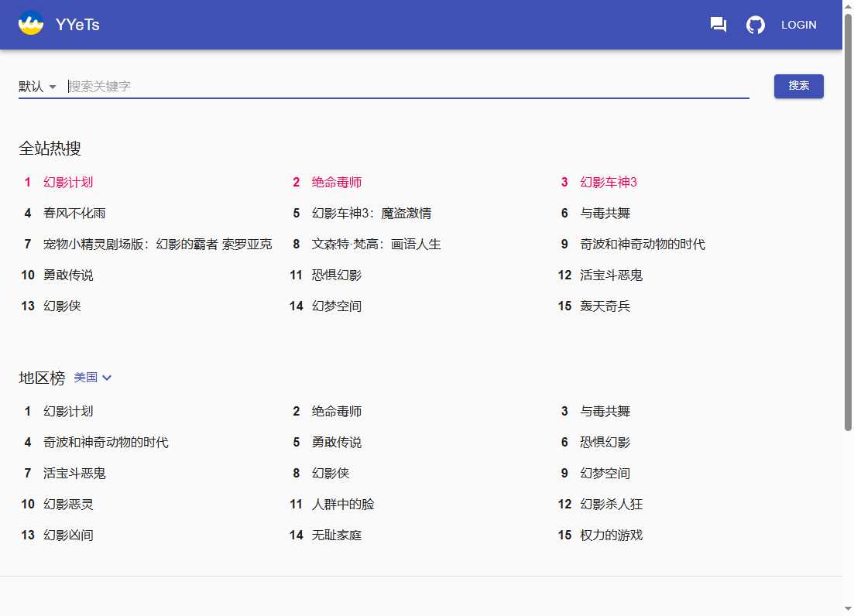Open the feedback message icon

(x=718, y=24)
